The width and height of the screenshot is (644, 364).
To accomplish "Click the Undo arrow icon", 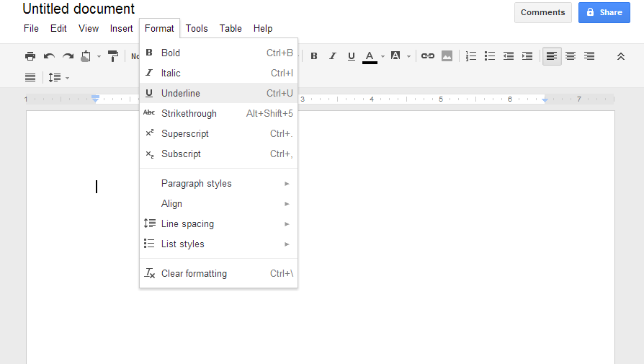I will (x=49, y=56).
